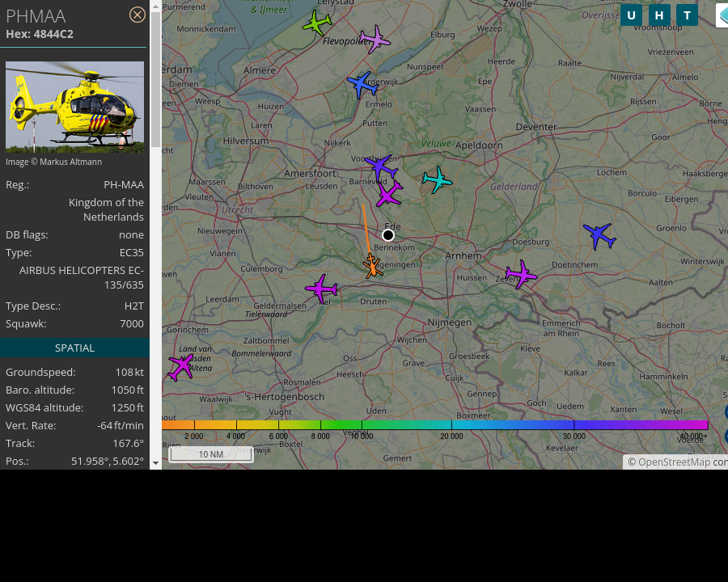Click the Image © Markus Altmann credit
The height and width of the screenshot is (582, 728).
click(54, 162)
